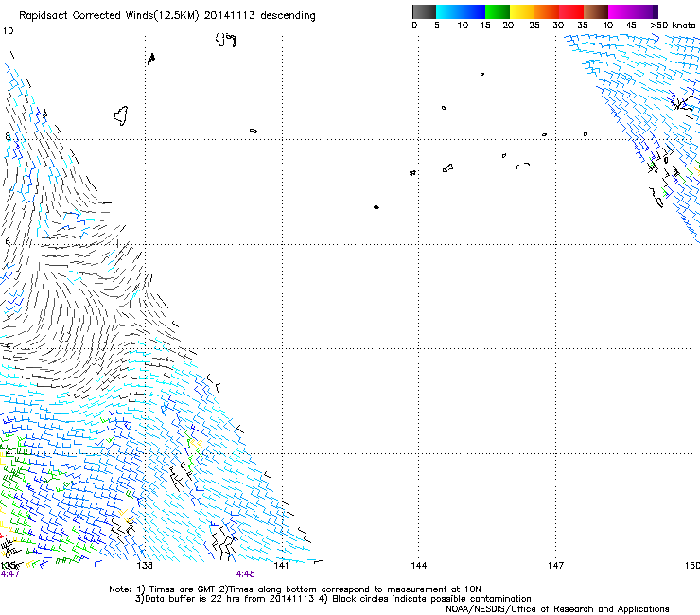Screen dimensions: 700x615
Task: Click the '30' legend scale label
Action: pyautogui.click(x=558, y=26)
